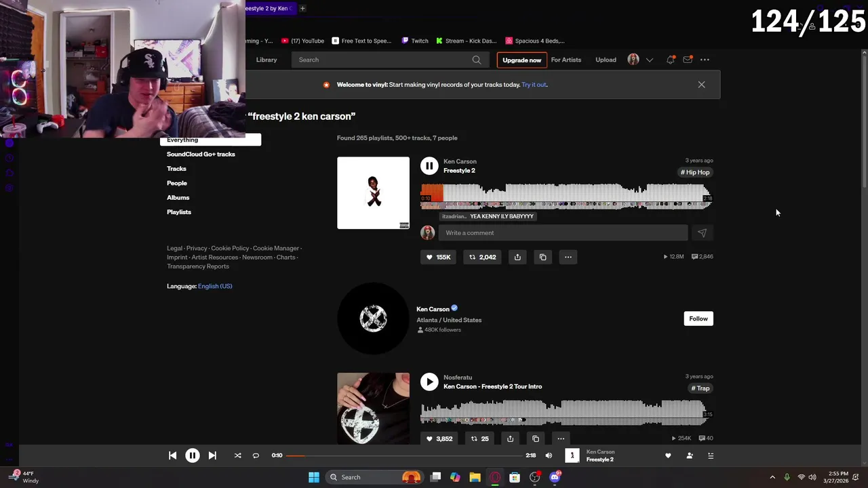Image resolution: width=868 pixels, height=488 pixels.
Task: Click the Write a comment field
Action: (x=563, y=232)
